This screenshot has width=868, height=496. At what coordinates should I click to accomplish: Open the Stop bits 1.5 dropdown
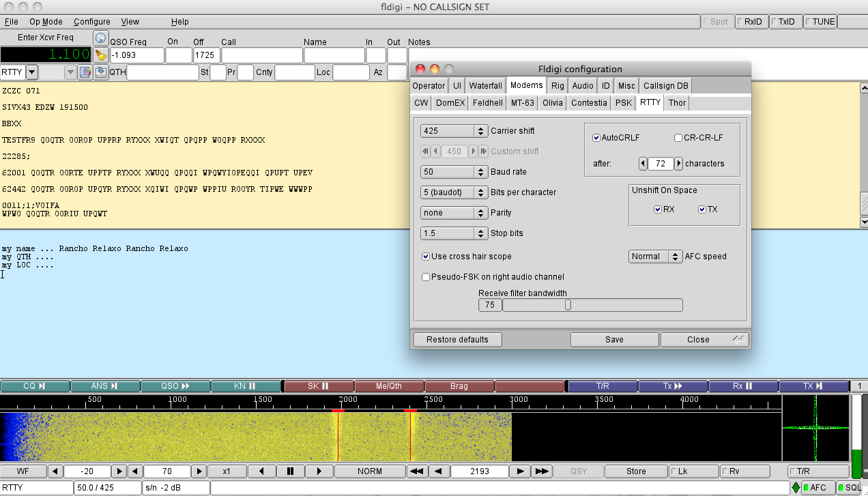pyautogui.click(x=454, y=233)
